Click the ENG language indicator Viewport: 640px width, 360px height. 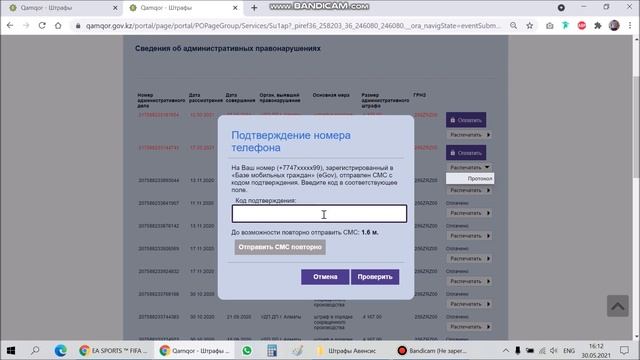tap(569, 350)
